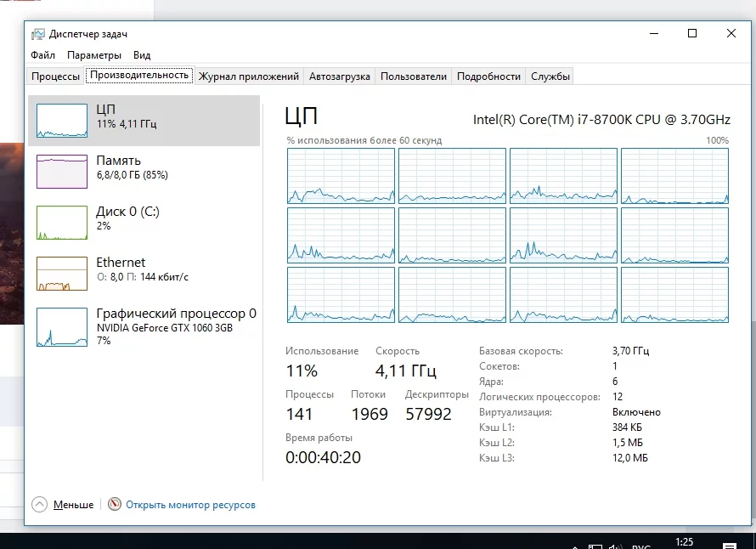
Task: Collapse view with the Меньше chevron
Action: [x=40, y=504]
